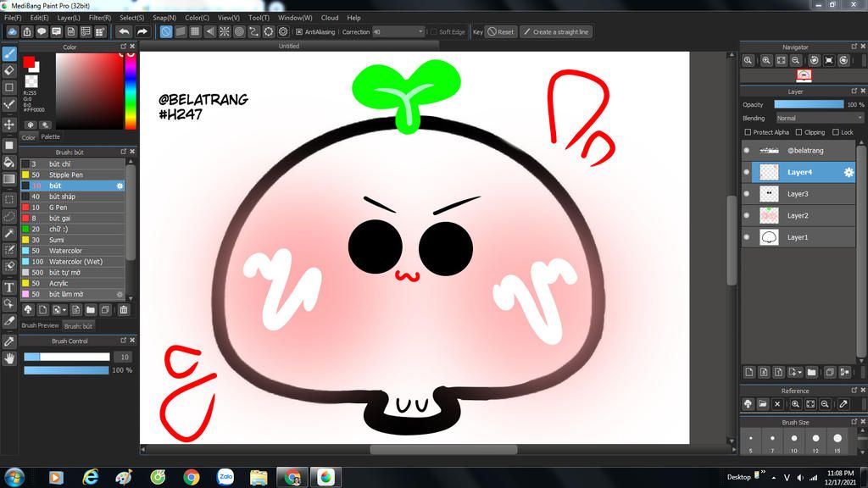
Task: Enable the radial snap icon
Action: pos(224,32)
